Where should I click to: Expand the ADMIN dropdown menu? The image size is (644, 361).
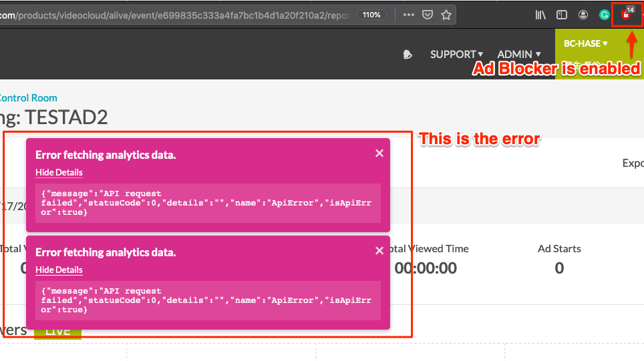click(518, 54)
